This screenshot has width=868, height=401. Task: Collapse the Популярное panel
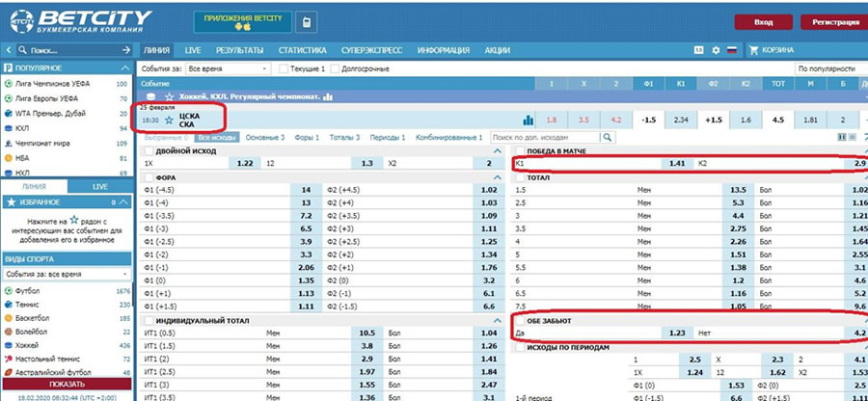click(x=124, y=68)
